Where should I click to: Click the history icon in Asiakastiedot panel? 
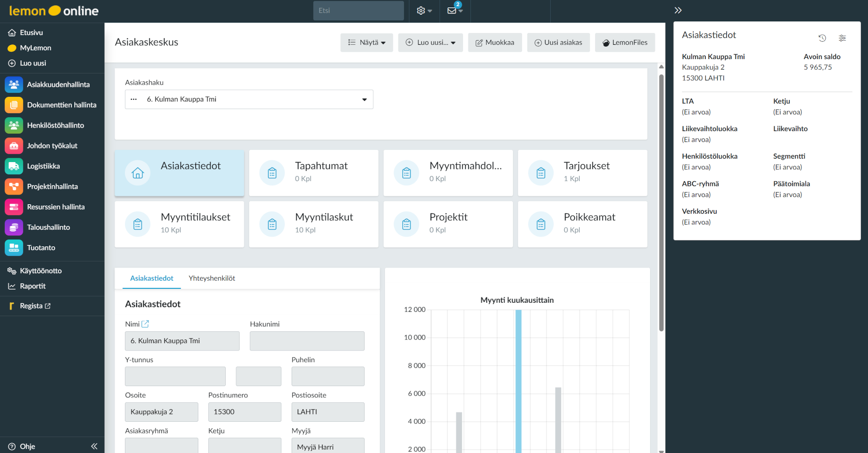click(x=822, y=38)
